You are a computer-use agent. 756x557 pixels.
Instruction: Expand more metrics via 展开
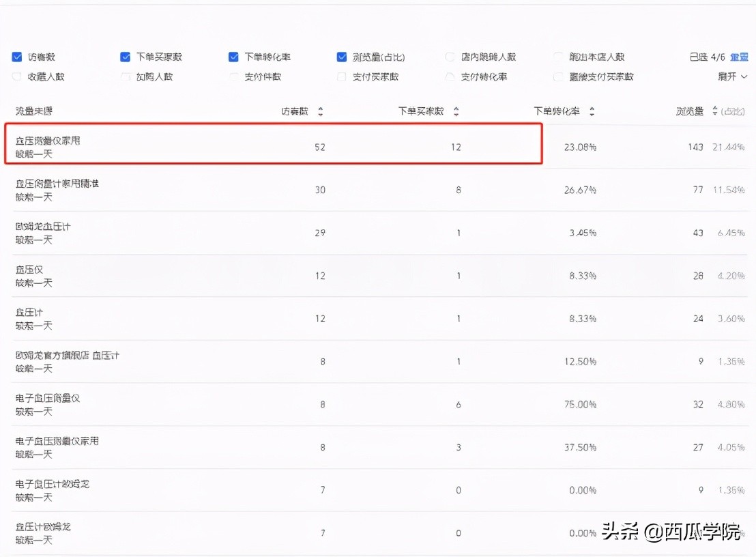tap(732, 76)
